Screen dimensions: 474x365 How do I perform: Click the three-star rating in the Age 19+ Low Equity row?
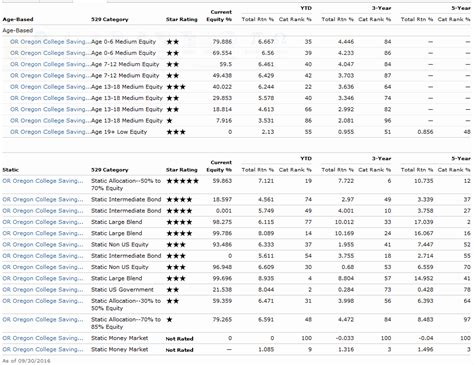click(x=176, y=132)
